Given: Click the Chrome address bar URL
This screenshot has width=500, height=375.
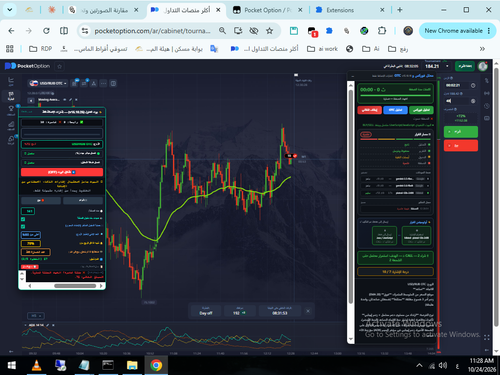Looking at the screenshot, I should (152, 31).
